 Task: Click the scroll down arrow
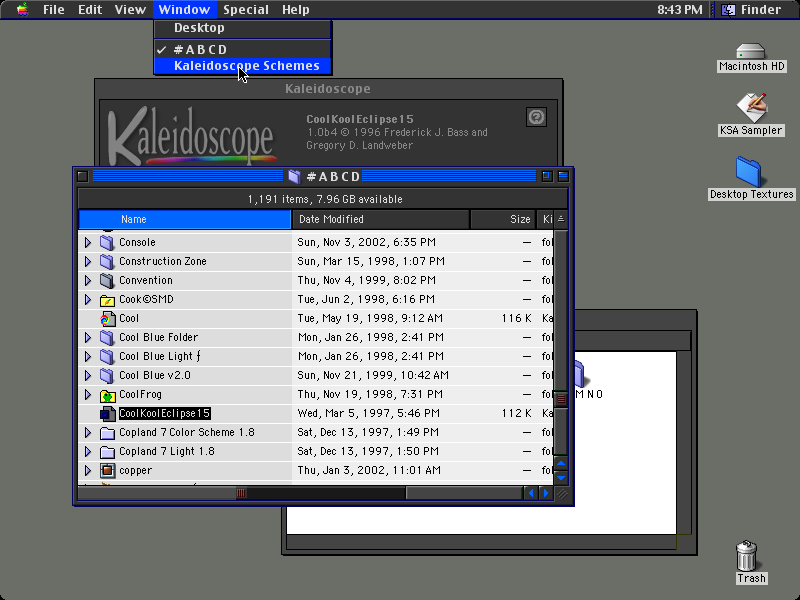point(561,478)
